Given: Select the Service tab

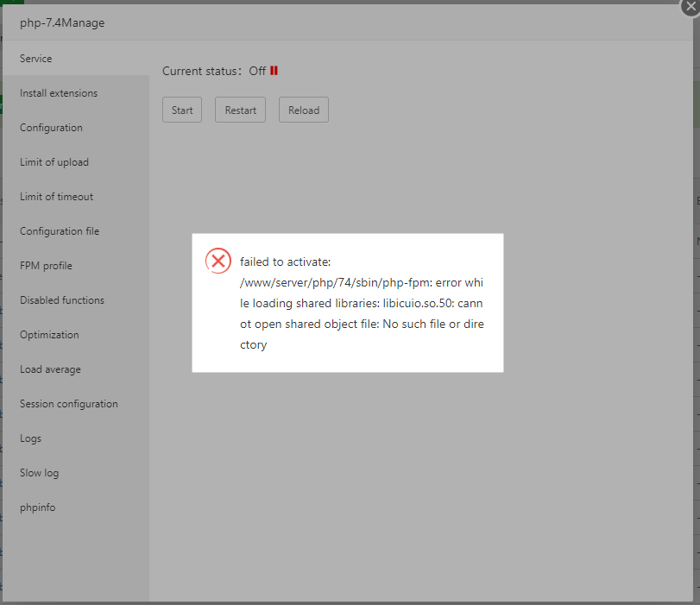Looking at the screenshot, I should coord(36,59).
